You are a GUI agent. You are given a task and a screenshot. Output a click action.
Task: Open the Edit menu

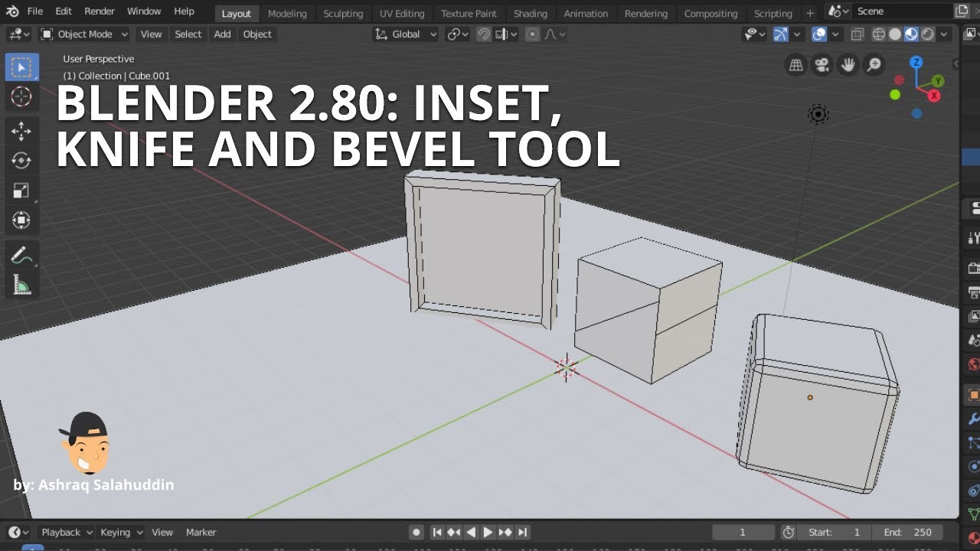(x=64, y=11)
